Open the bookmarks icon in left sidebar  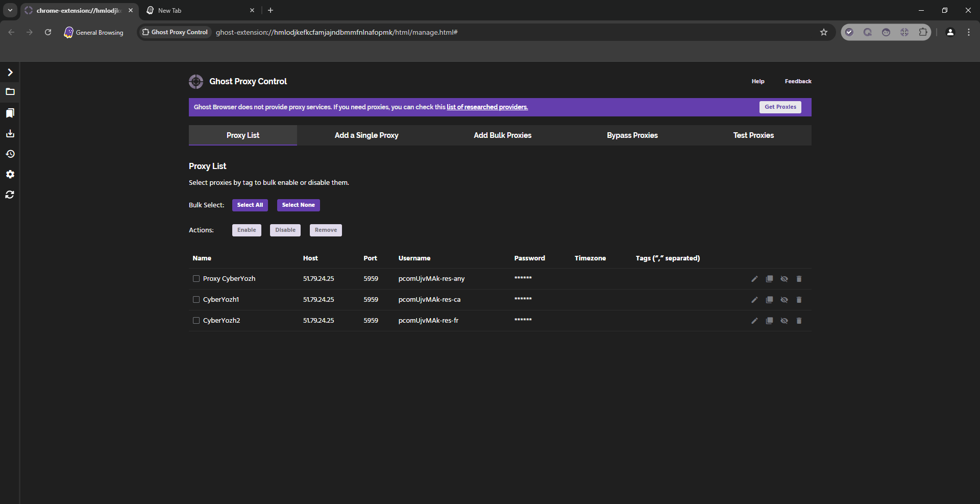click(10, 113)
